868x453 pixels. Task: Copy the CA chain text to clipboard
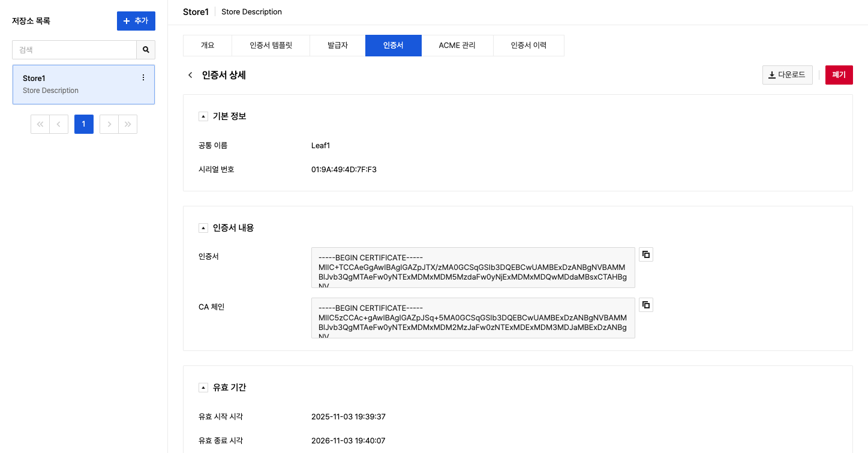click(646, 305)
